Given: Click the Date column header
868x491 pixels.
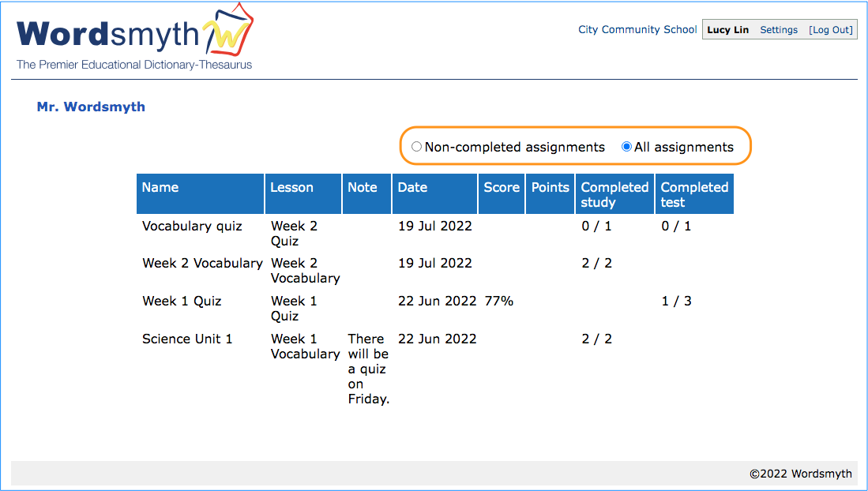Looking at the screenshot, I should [412, 188].
